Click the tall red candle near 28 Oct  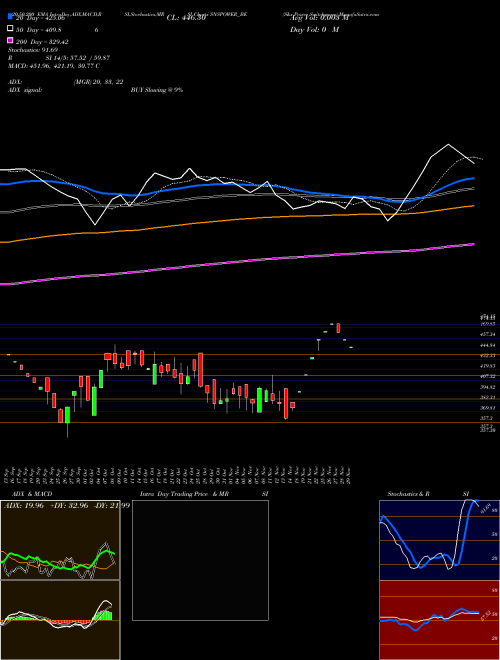coord(201,370)
